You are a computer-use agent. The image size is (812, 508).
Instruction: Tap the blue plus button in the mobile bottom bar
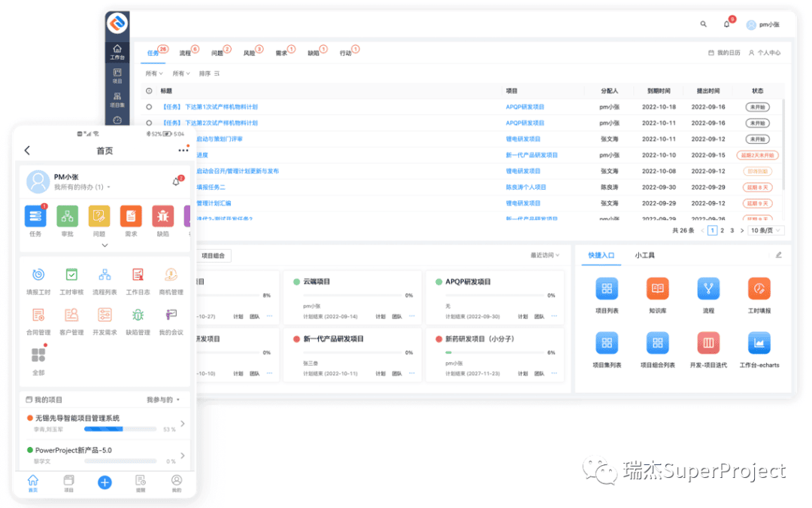pyautogui.click(x=105, y=482)
